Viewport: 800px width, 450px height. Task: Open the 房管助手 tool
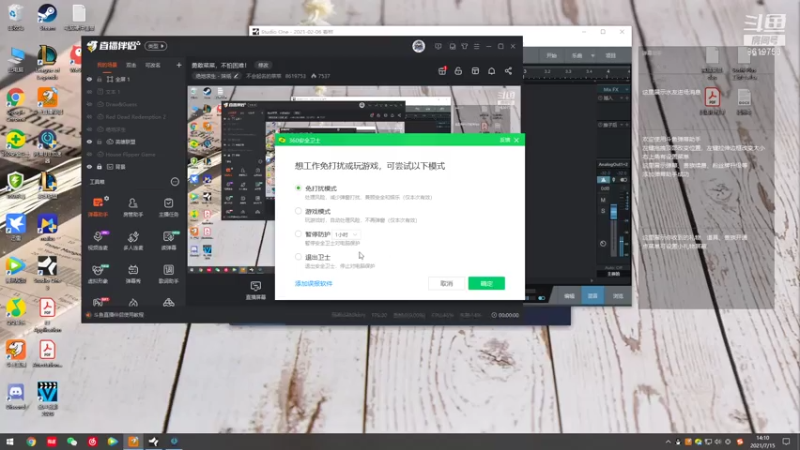[133, 207]
